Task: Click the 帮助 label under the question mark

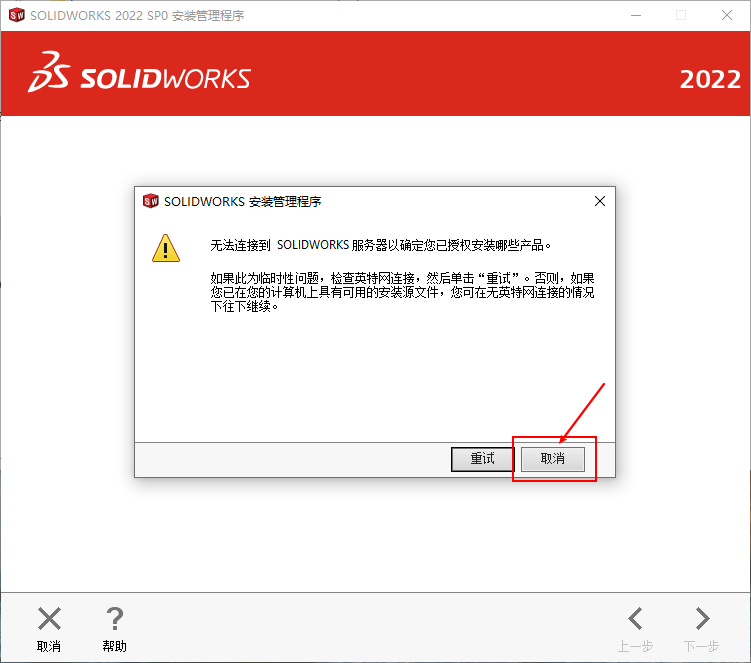Action: coord(114,646)
